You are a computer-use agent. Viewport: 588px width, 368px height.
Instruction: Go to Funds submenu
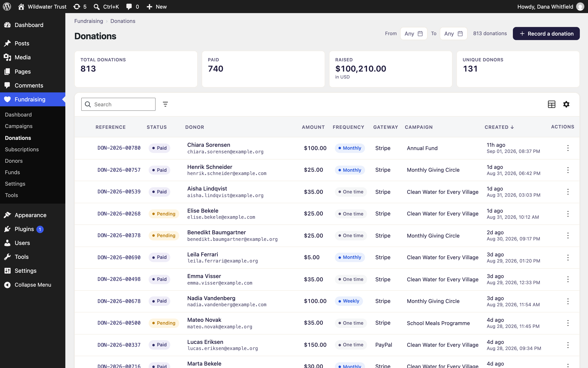12,172
